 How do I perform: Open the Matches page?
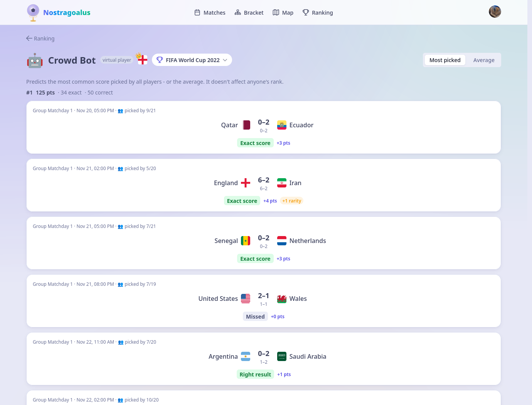click(210, 13)
